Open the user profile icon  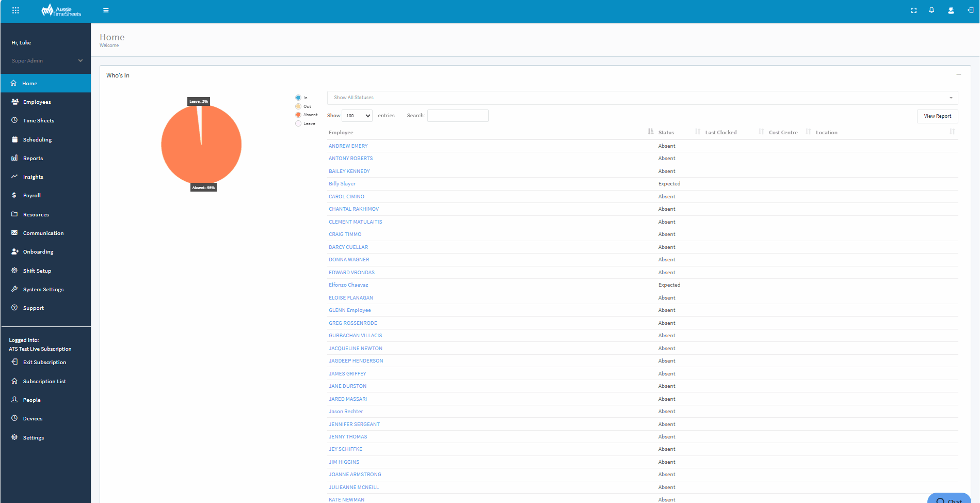pos(951,10)
